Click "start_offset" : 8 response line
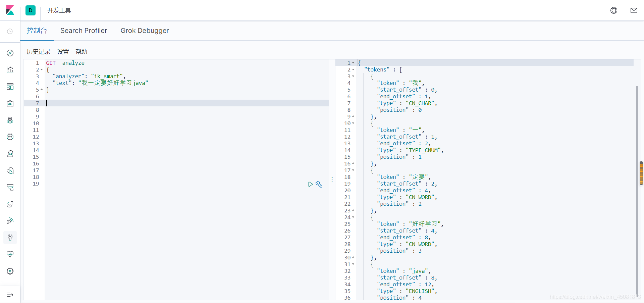644x303 pixels. pos(407,277)
